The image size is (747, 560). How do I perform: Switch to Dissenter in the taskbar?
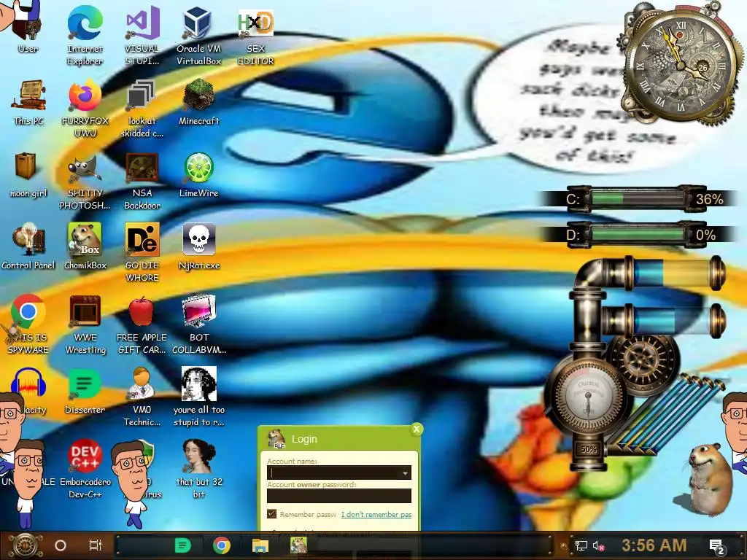tap(183, 545)
